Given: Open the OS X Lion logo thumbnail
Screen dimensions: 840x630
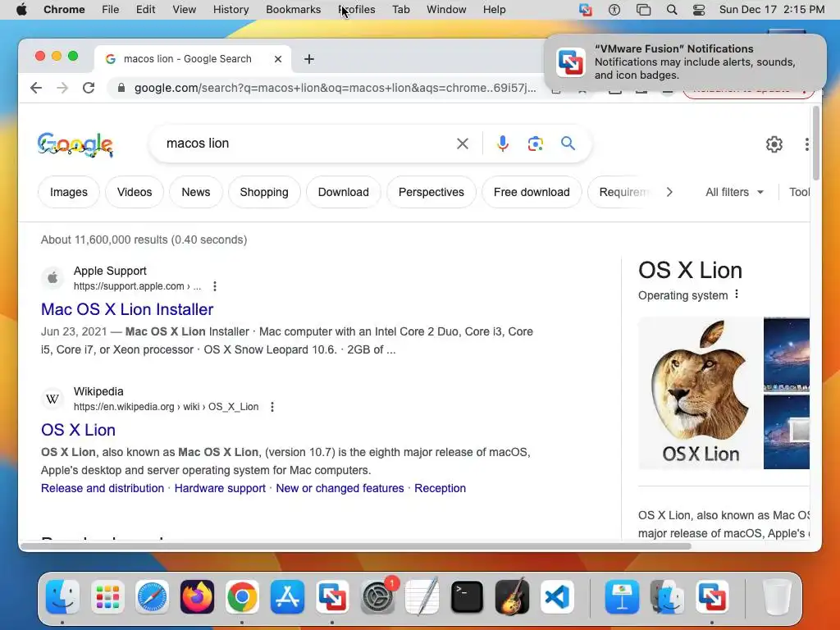Looking at the screenshot, I should 701,393.
